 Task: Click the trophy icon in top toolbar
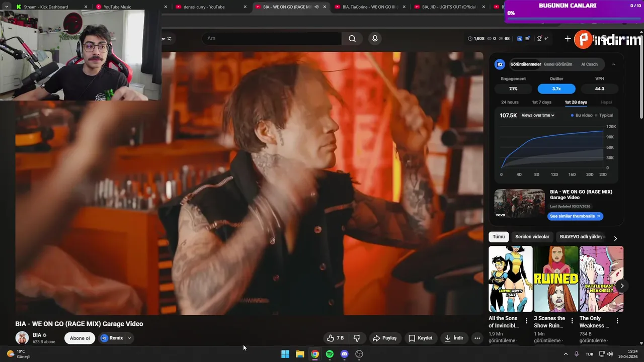click(539, 39)
